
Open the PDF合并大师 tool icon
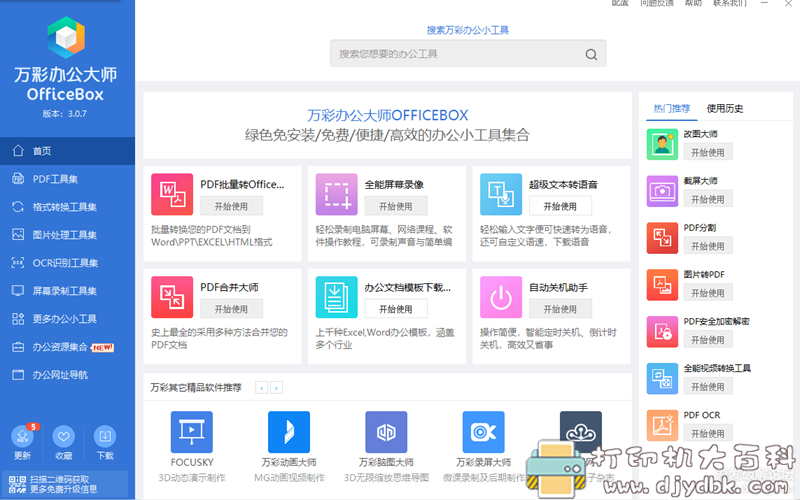point(172,297)
